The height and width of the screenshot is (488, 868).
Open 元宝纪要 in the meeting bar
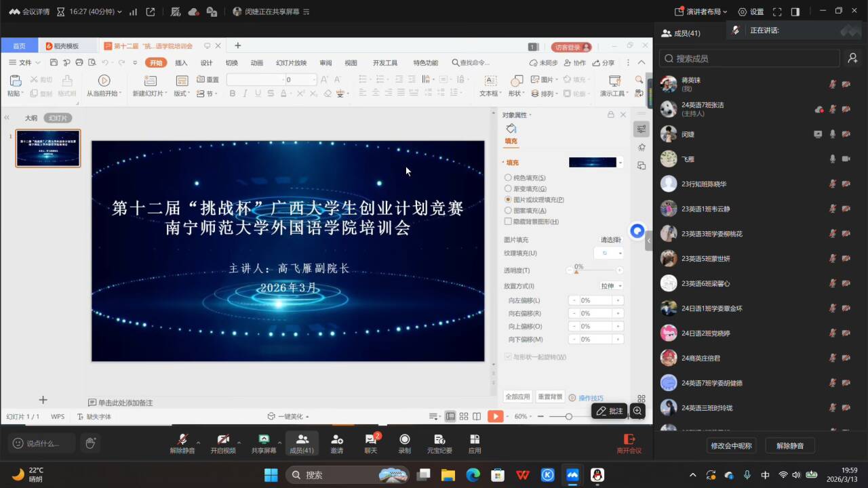pyautogui.click(x=439, y=443)
